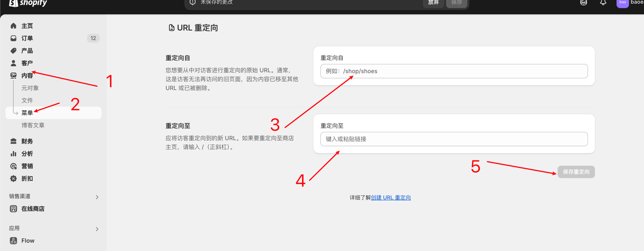Click the marketing target icon
The height and width of the screenshot is (251, 644).
click(13, 166)
